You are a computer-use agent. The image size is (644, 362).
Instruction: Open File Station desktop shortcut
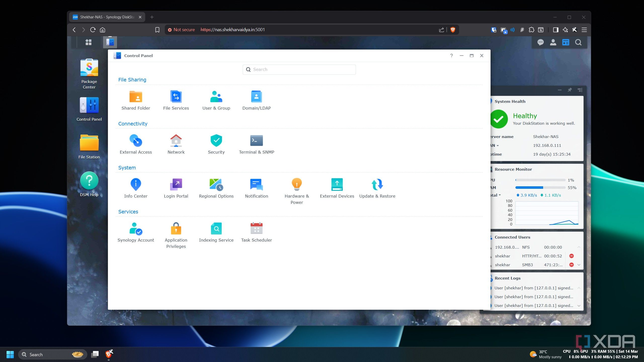pos(89,147)
